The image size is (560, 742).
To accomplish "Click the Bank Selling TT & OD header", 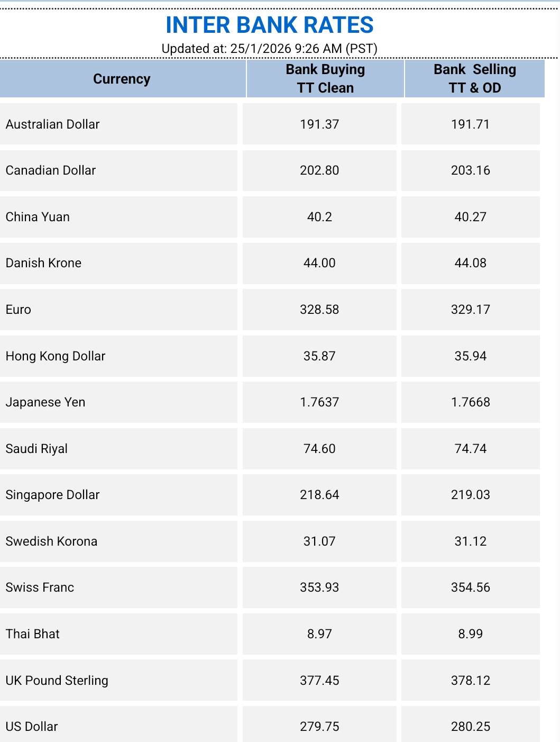I will point(475,78).
